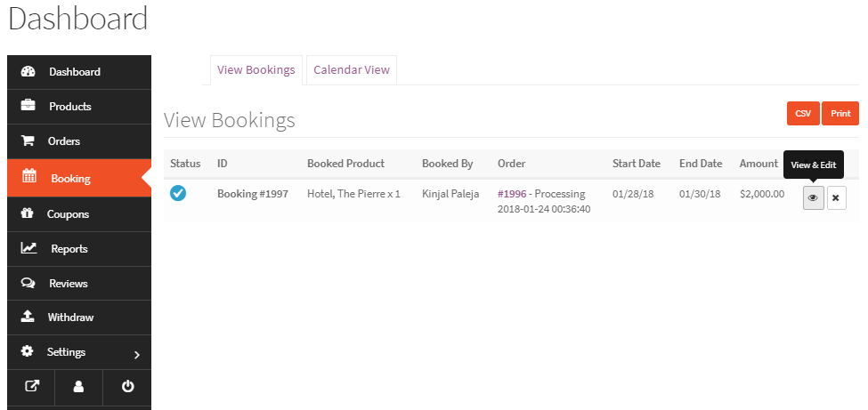Open order #1996 link
Image resolution: width=868 pixels, height=410 pixels.
[x=513, y=193]
